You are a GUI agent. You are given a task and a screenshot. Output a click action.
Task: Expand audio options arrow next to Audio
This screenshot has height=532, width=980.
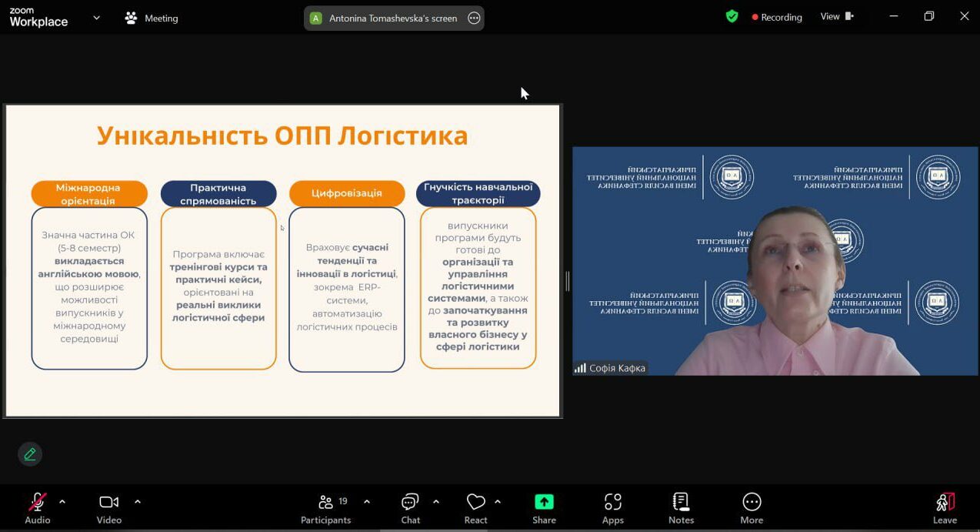pos(62,502)
